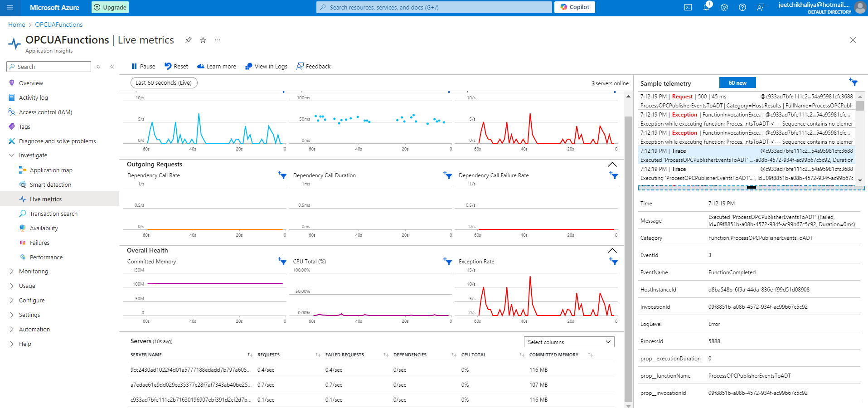Click the Last 60 seconds (Live) pill
This screenshot has width=868, height=408.
tap(164, 83)
